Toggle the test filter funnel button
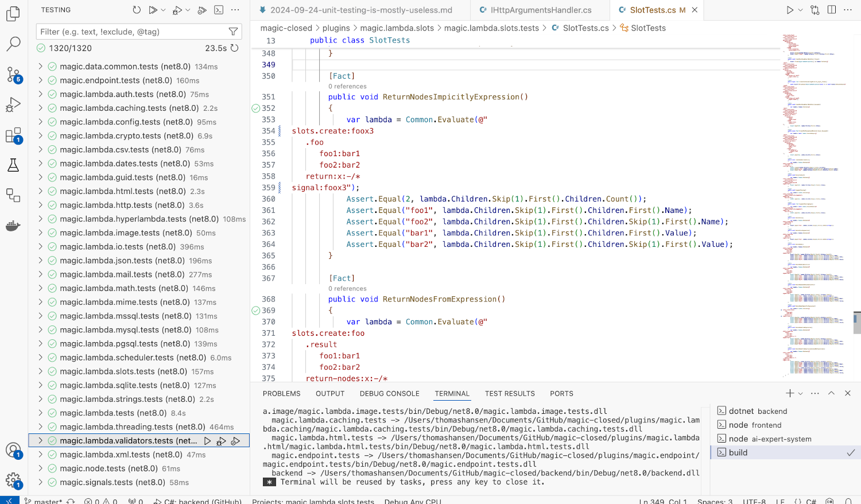861x504 pixels. click(233, 32)
